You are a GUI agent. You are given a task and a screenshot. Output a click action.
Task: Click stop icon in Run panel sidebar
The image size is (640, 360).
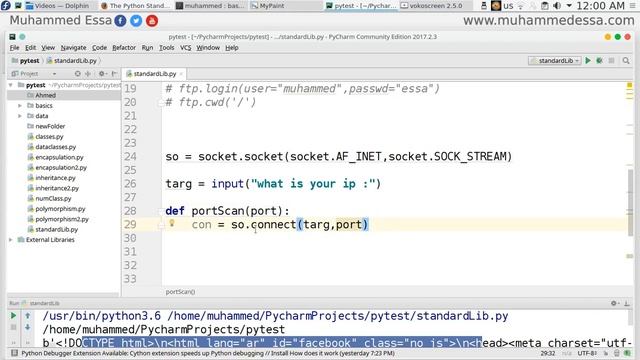(x=13, y=327)
